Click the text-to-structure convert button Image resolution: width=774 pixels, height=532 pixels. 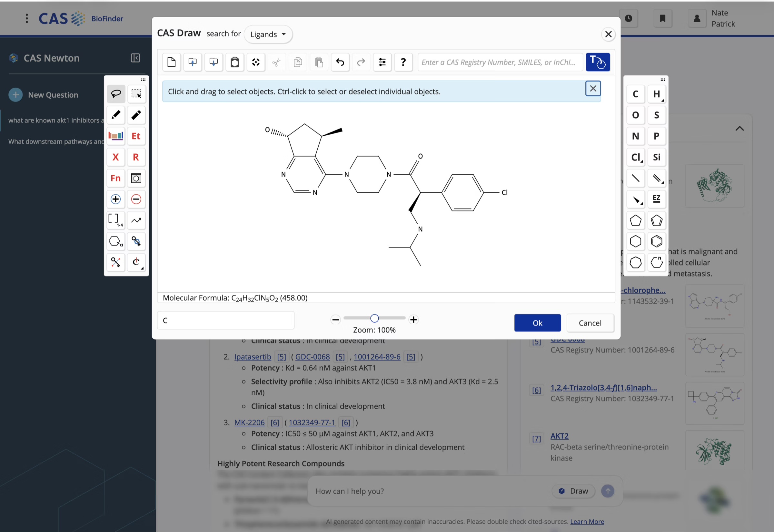598,62
